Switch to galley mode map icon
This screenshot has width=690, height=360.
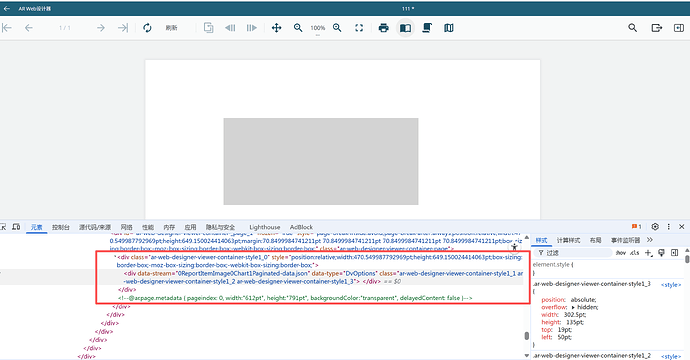[x=448, y=28]
